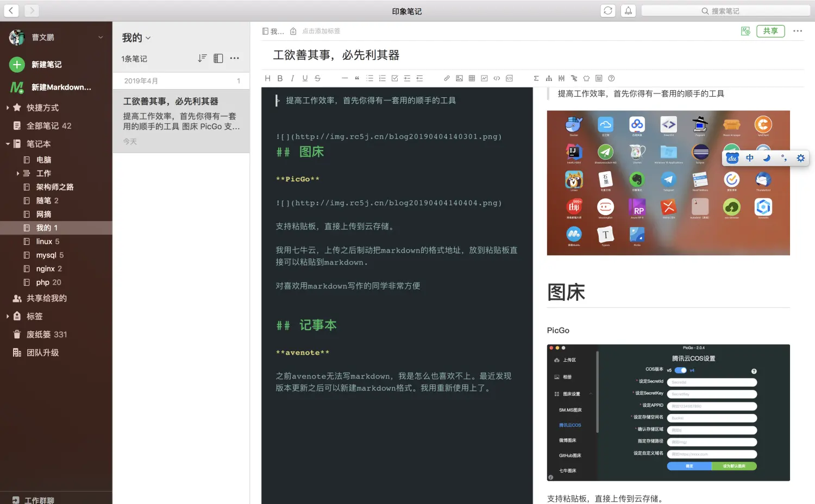Click 点击添加标签 to add tag
This screenshot has width=815, height=504.
321,31
